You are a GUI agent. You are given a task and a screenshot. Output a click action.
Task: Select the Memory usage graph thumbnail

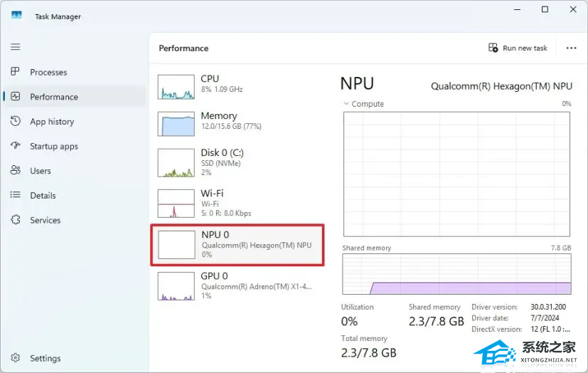(176, 124)
